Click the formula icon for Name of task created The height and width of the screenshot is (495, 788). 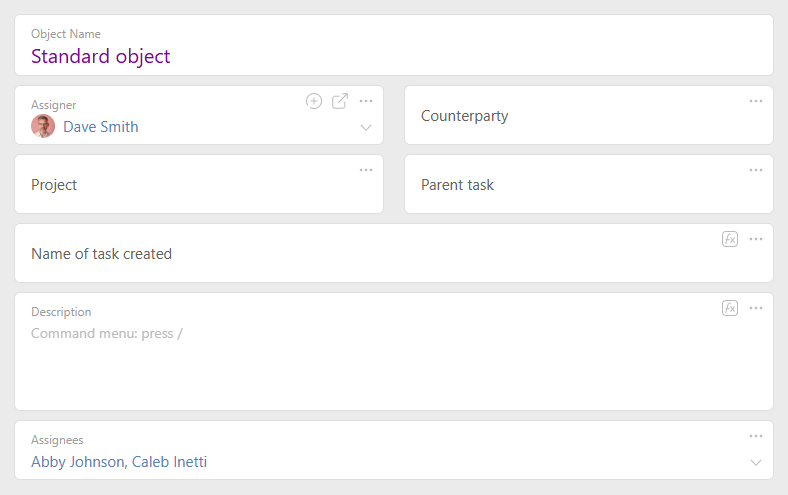pos(730,239)
